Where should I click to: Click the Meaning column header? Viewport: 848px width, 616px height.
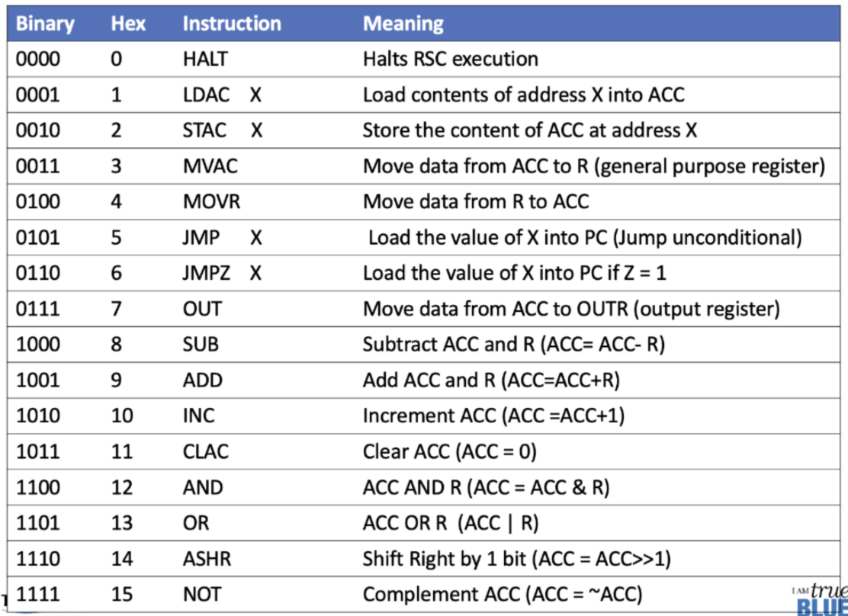(x=403, y=24)
